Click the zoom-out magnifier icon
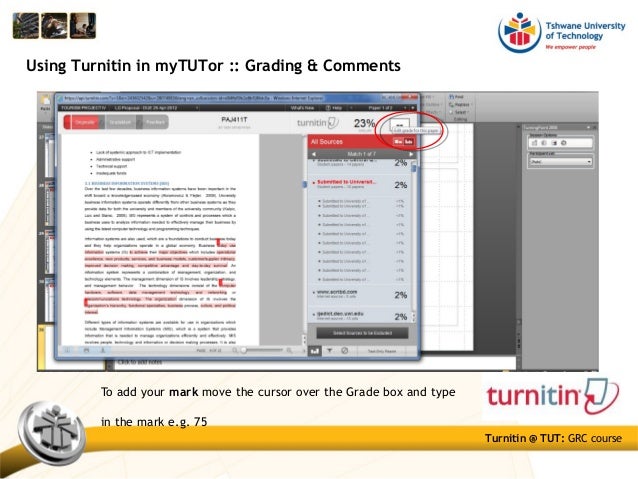The width and height of the screenshot is (638, 479). click(235, 350)
